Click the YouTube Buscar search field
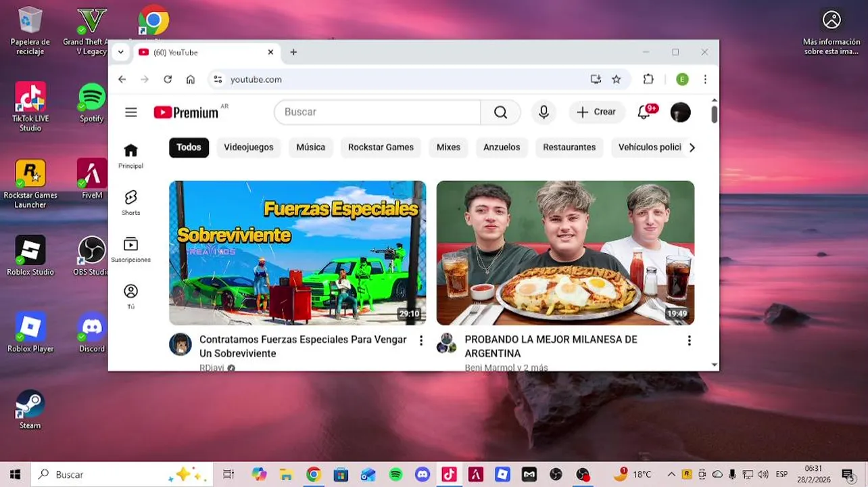This screenshot has width=868, height=487. point(377,112)
